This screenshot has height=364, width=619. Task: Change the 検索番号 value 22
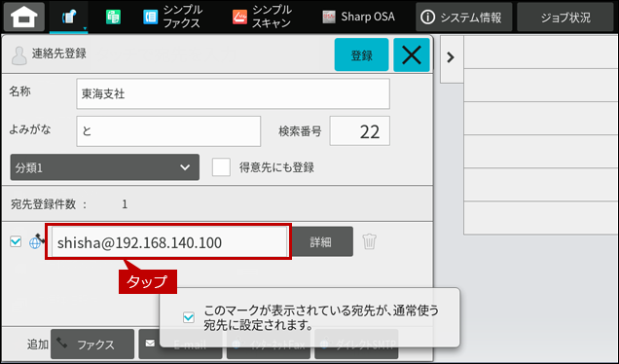point(360,131)
